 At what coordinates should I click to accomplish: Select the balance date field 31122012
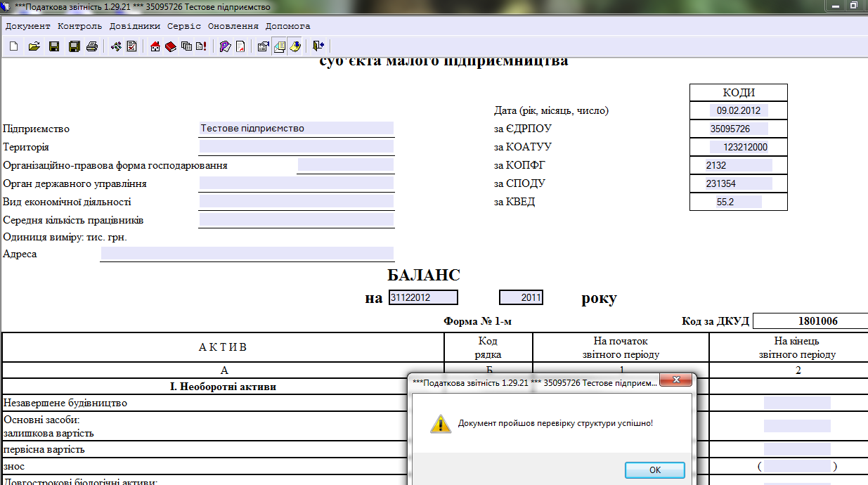[x=423, y=297]
